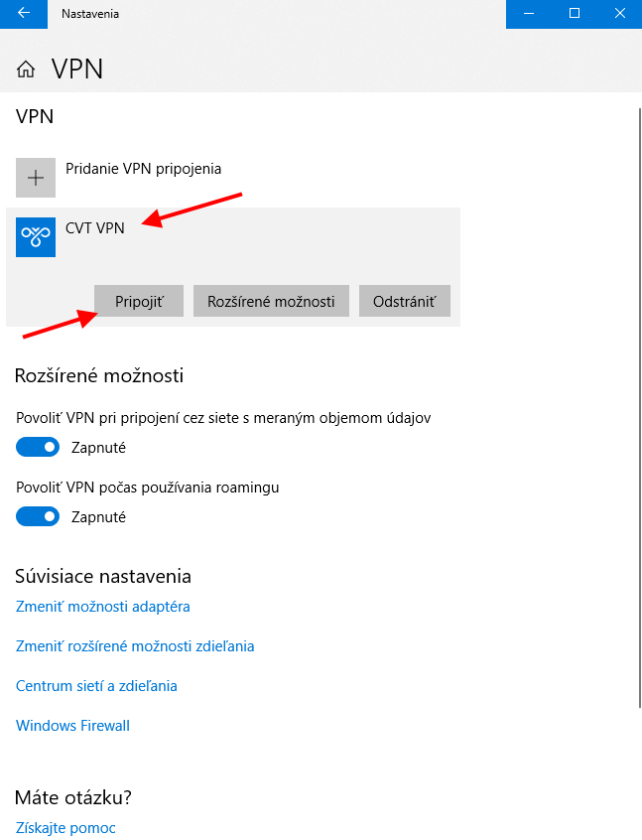The width and height of the screenshot is (642, 840).
Task: Select the CVT VPN list entry name
Action: (x=95, y=228)
